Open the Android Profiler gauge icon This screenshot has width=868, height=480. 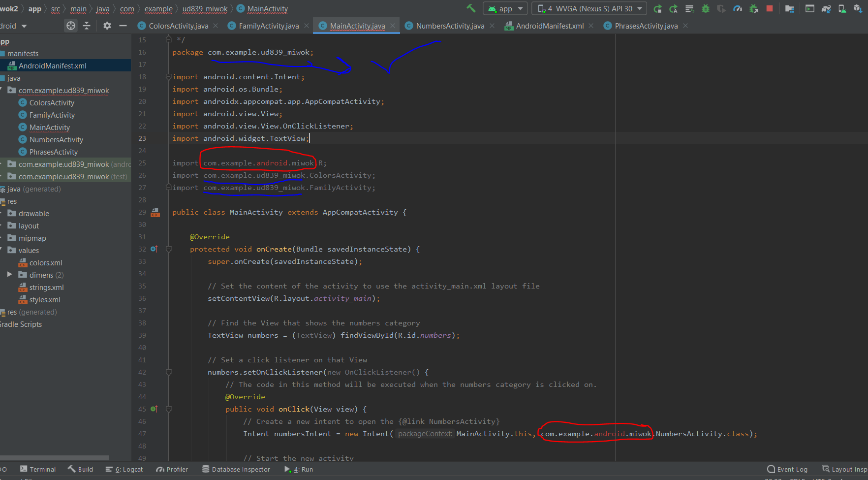coord(738,8)
